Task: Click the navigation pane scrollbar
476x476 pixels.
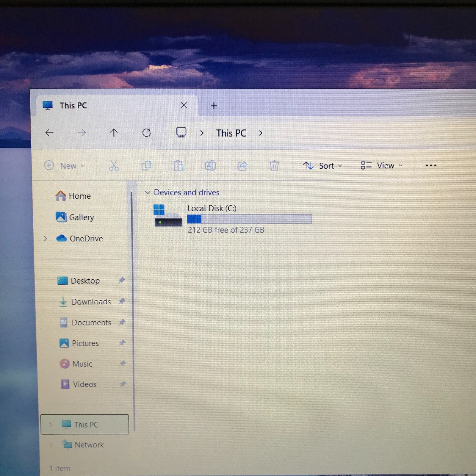Action: [133, 311]
